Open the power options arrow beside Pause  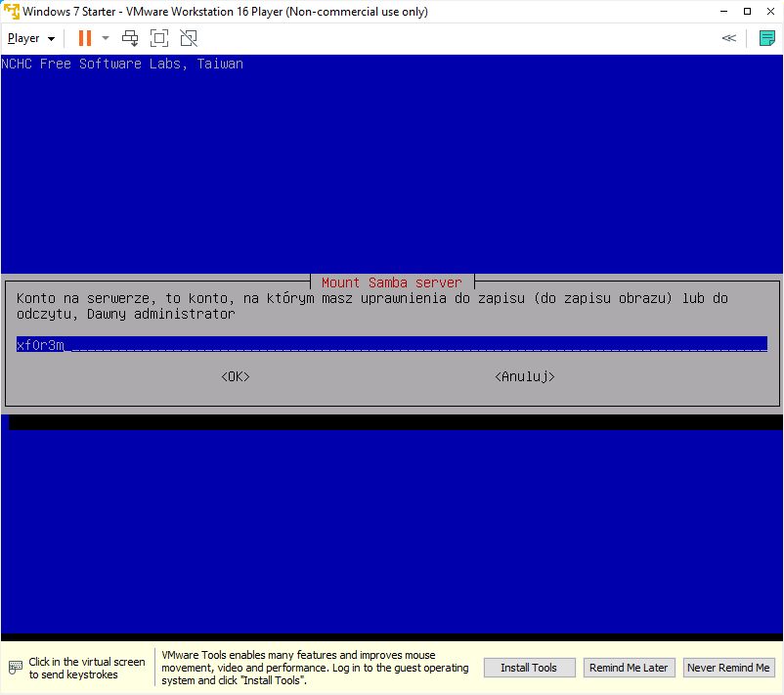click(x=106, y=38)
